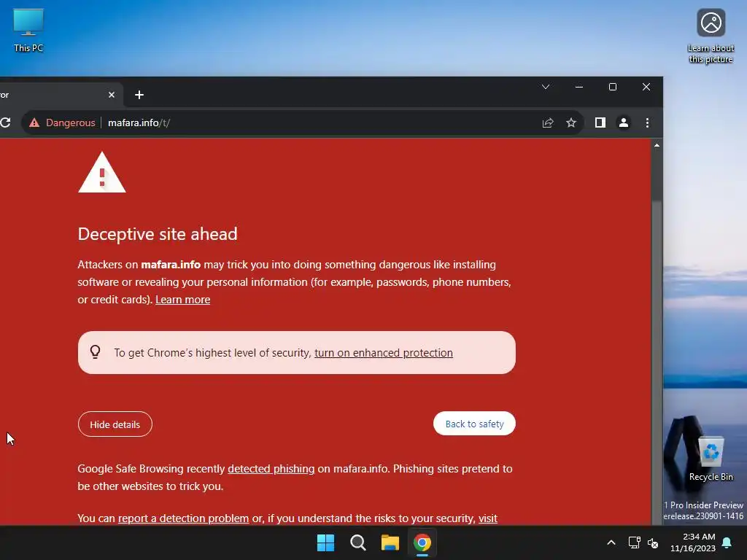Follow the Learn more link
The height and width of the screenshot is (560, 747).
pyautogui.click(x=183, y=300)
